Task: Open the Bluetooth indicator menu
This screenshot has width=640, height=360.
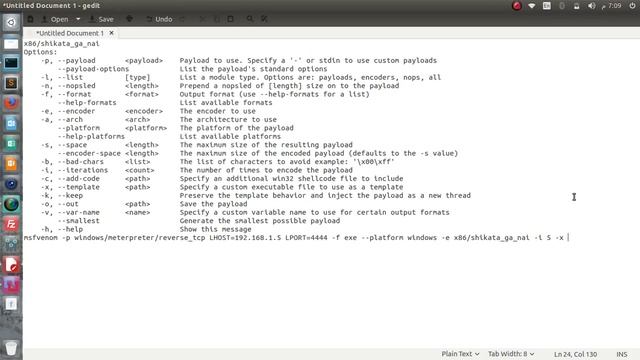Action: point(562,6)
